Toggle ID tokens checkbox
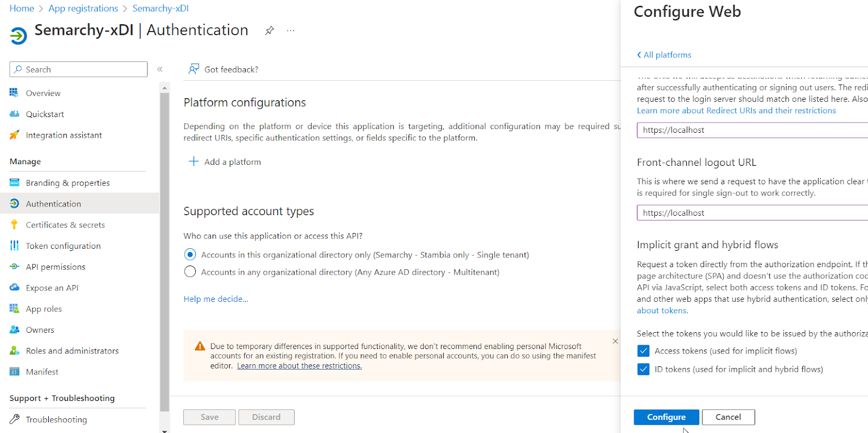868x433 pixels. click(x=643, y=370)
